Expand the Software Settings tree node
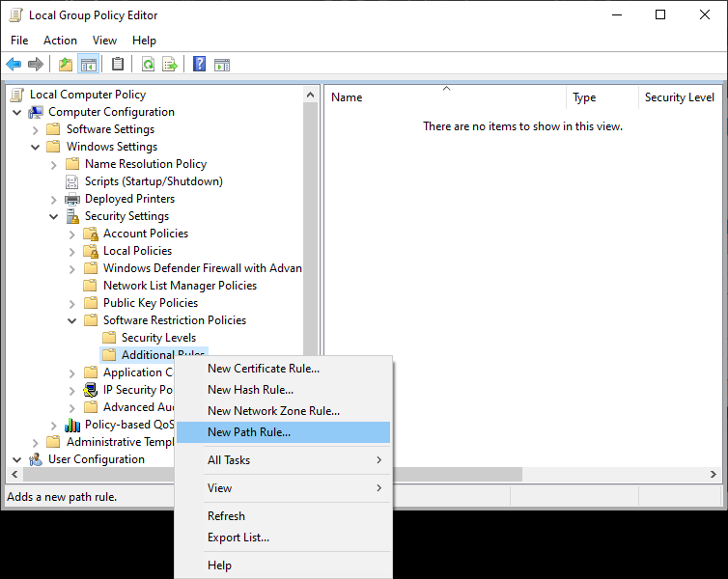The height and width of the screenshot is (579, 728). pos(36,129)
